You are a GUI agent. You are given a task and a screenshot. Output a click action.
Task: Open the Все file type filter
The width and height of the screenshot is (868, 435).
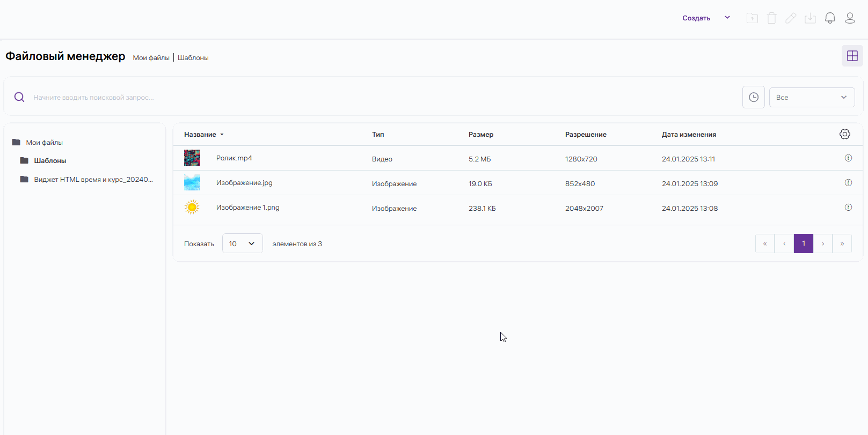[811, 97]
